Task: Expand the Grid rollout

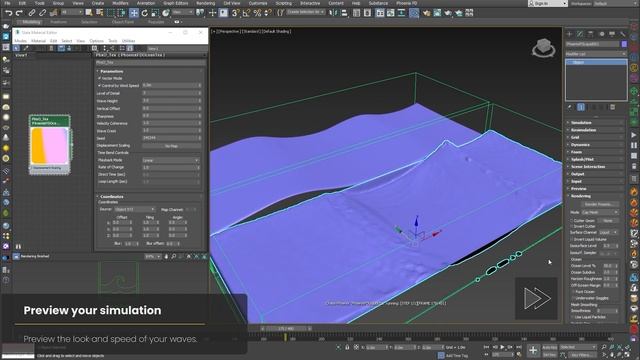Action: tap(595, 137)
